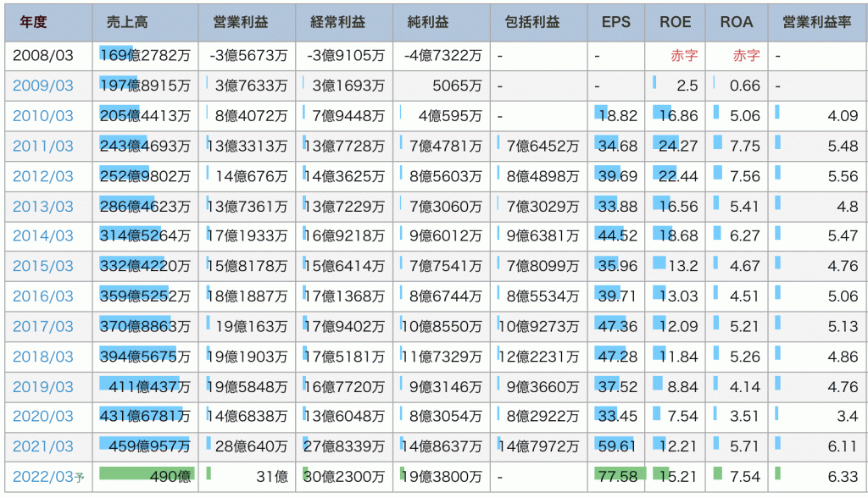Open the 2010/03 fiscal year link
Screen dimensions: 868x498
click(43, 116)
